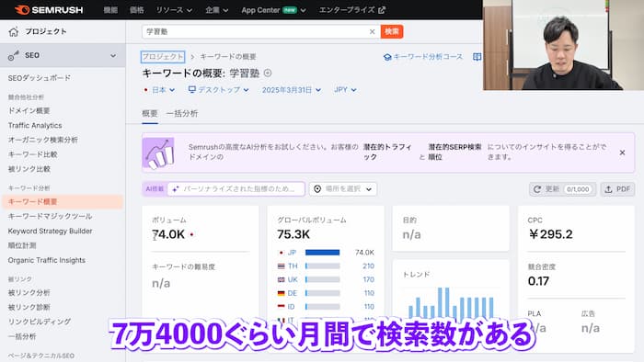Image resolution: width=644 pixels, height=362 pixels.
Task: Click the DE flag in global volume list
Action: [x=281, y=293]
